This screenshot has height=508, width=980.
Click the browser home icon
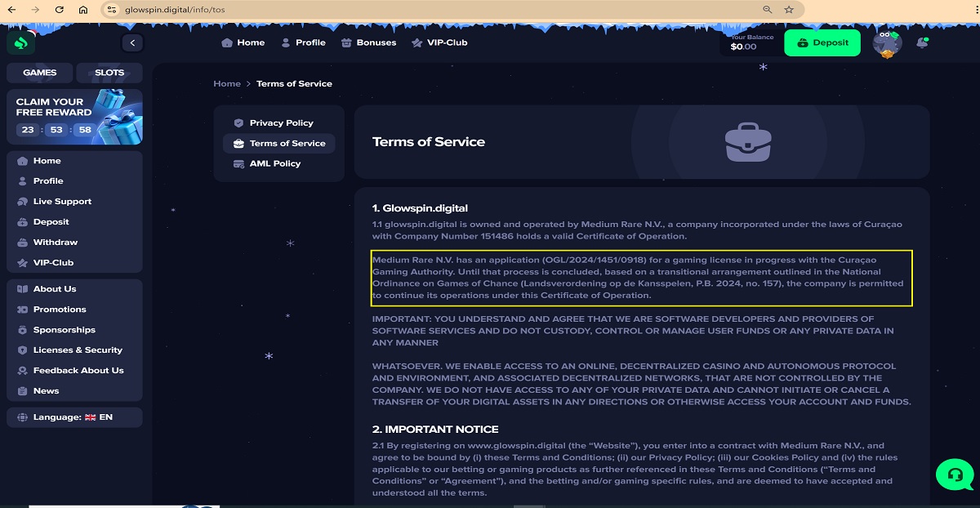pyautogui.click(x=83, y=10)
